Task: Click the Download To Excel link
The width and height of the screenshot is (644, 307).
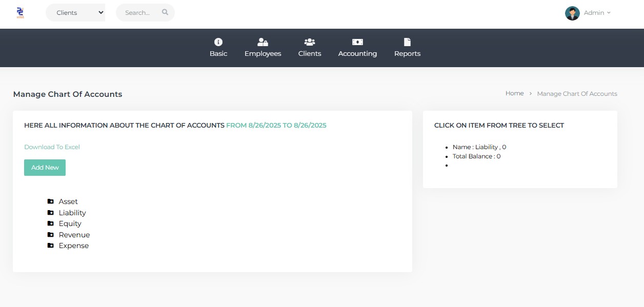Action: [52, 147]
